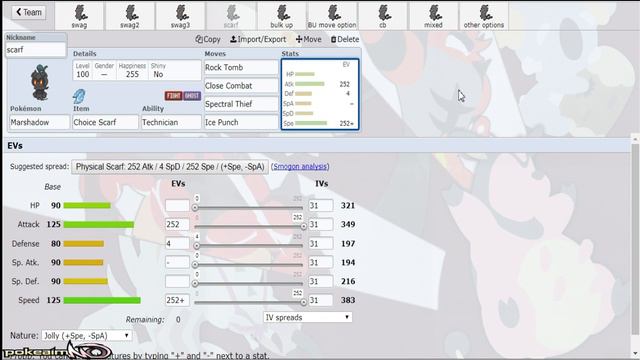
Task: Open the BU move option tab
Action: [x=332, y=16]
